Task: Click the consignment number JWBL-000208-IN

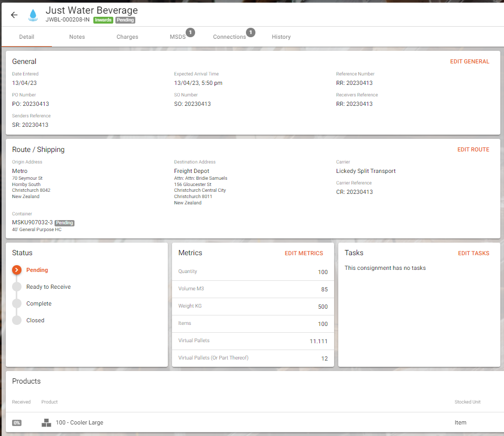Action: [x=68, y=19]
